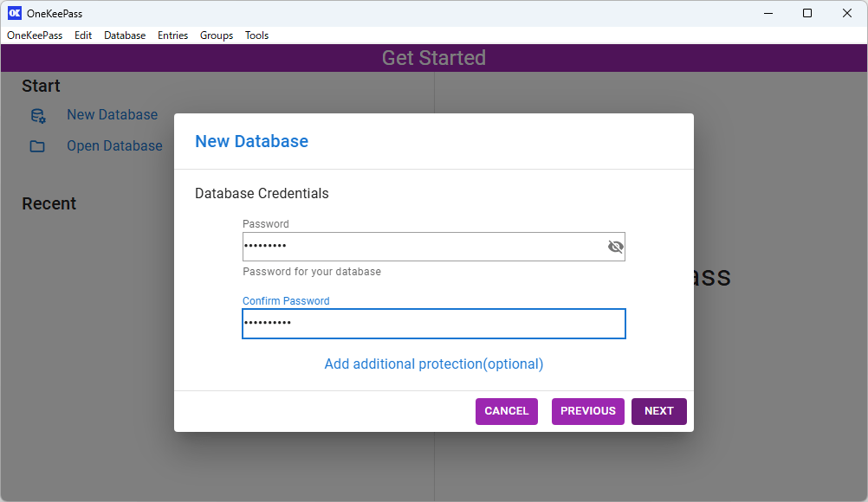Maximize the OneKeePass window

tap(807, 13)
